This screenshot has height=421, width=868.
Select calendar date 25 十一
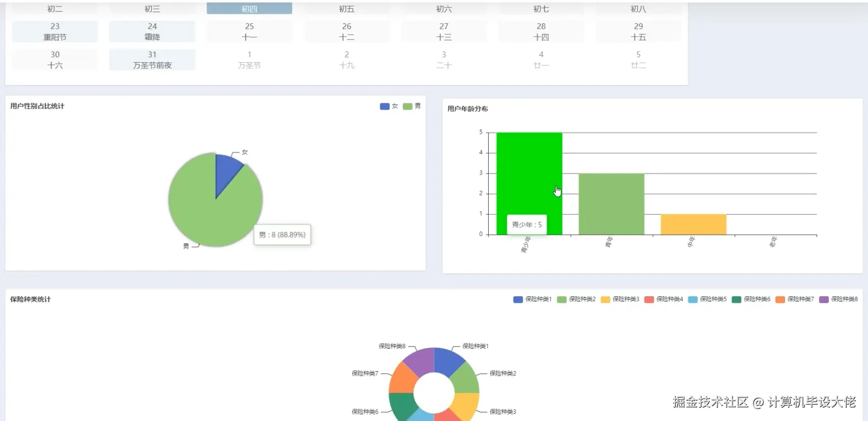click(249, 32)
